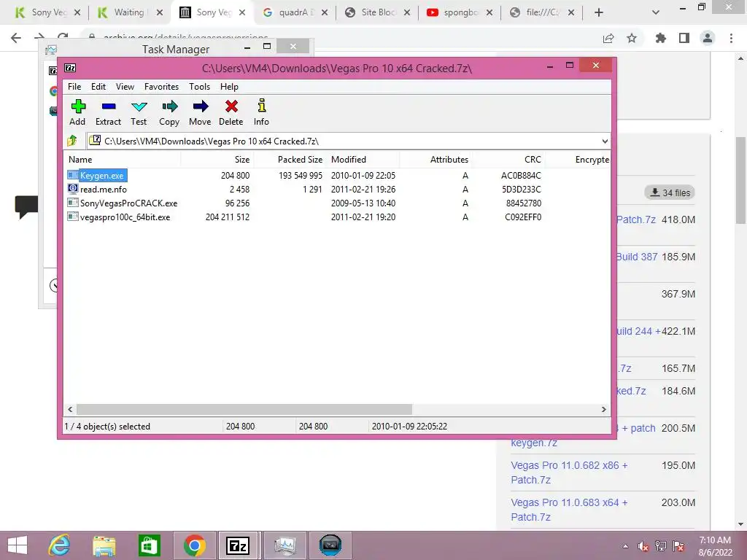
Task: Click the Build 387 link
Action: [x=637, y=257]
